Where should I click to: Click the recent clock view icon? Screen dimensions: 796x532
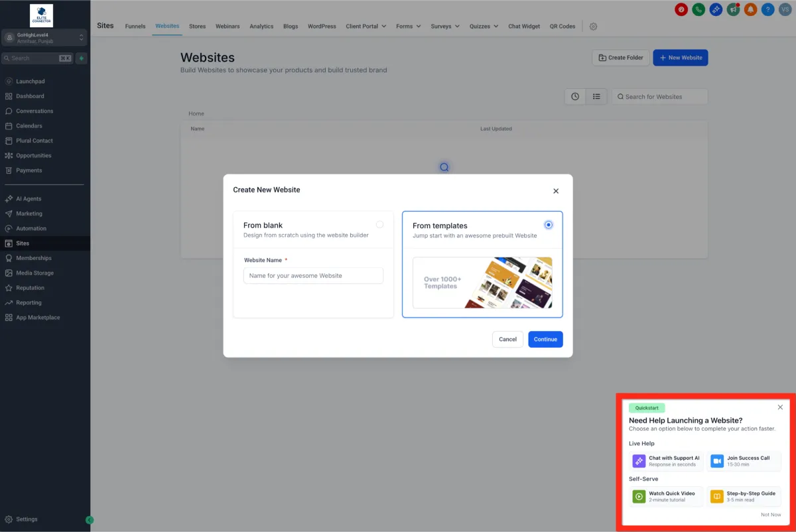pos(575,97)
